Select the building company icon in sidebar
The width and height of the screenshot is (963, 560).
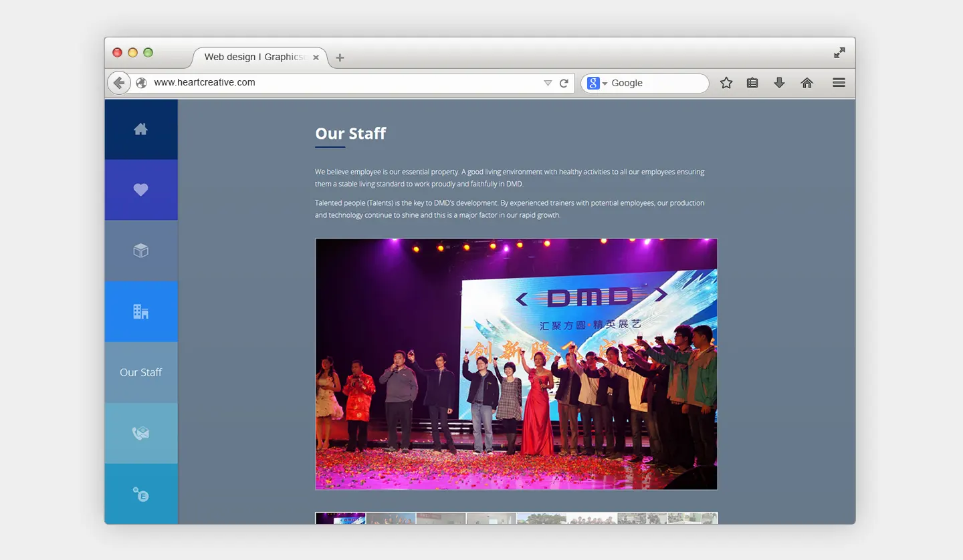140,311
